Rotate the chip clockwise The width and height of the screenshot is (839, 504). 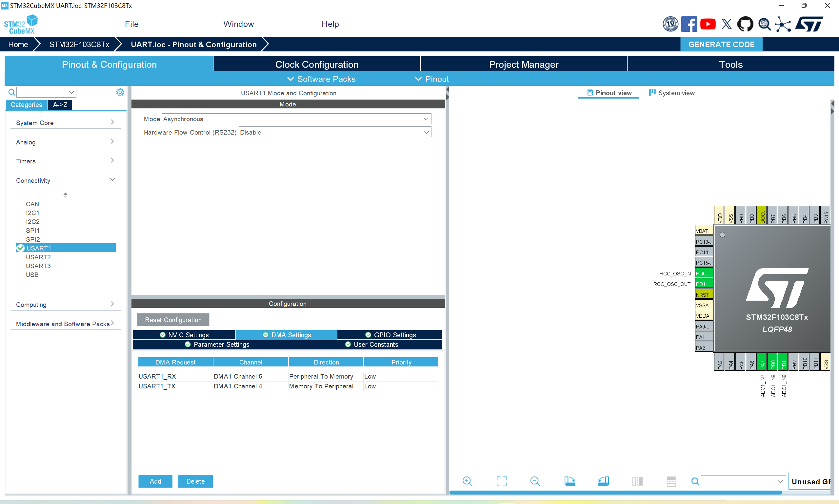pos(569,481)
